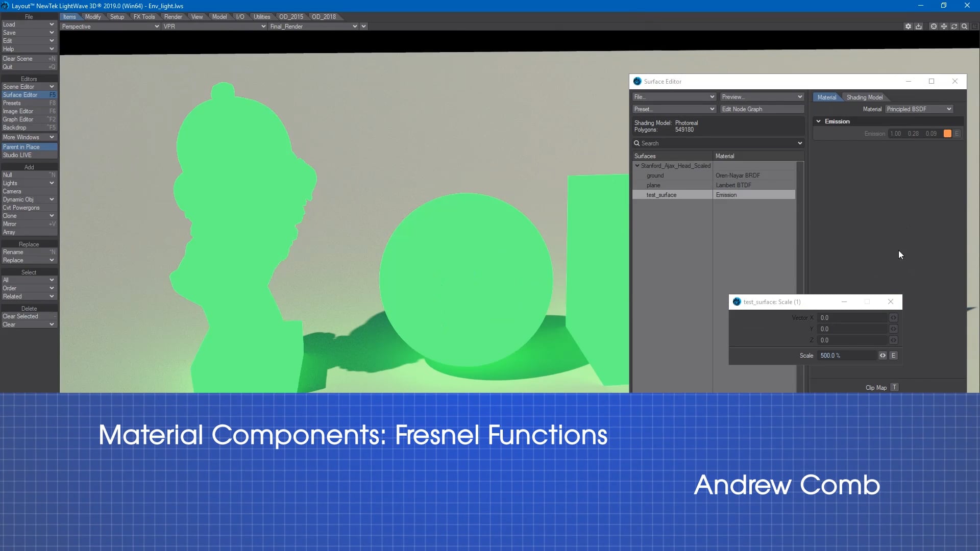Click the Clip Map T texture button
Viewport: 980px width, 551px height.
pos(894,388)
